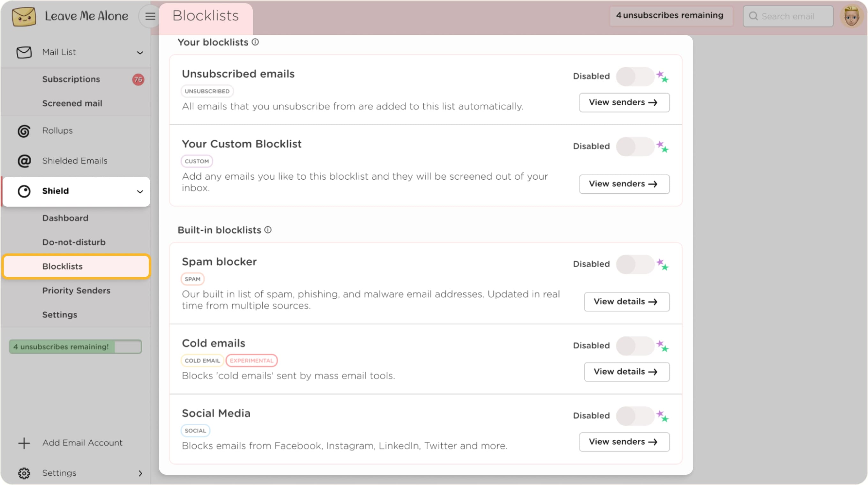Click the Search email field
This screenshot has height=485, width=868.
click(789, 16)
